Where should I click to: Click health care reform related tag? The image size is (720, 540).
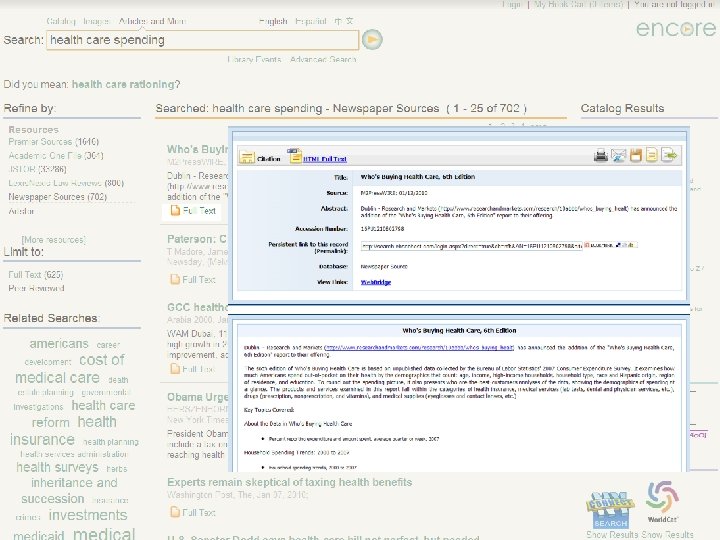point(84,414)
